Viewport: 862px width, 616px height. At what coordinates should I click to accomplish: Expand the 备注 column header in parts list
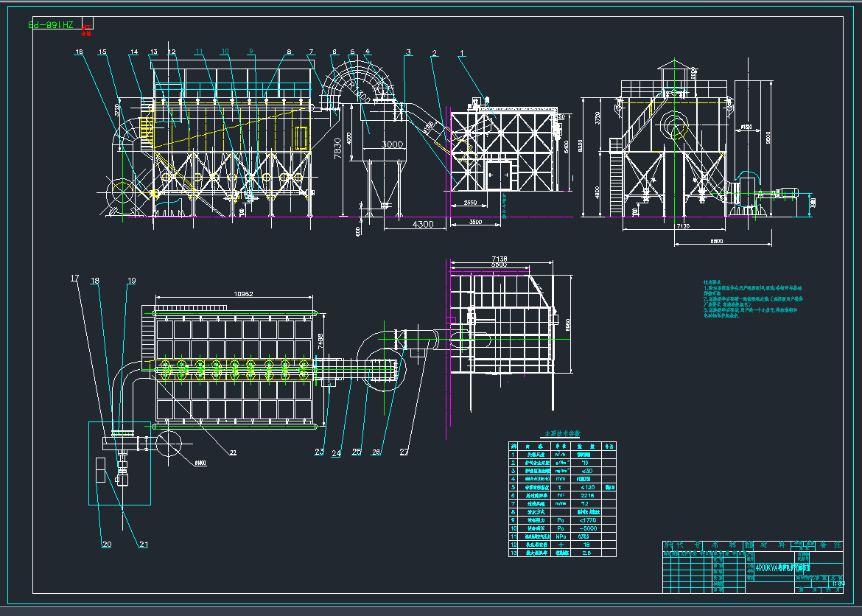tap(609, 446)
